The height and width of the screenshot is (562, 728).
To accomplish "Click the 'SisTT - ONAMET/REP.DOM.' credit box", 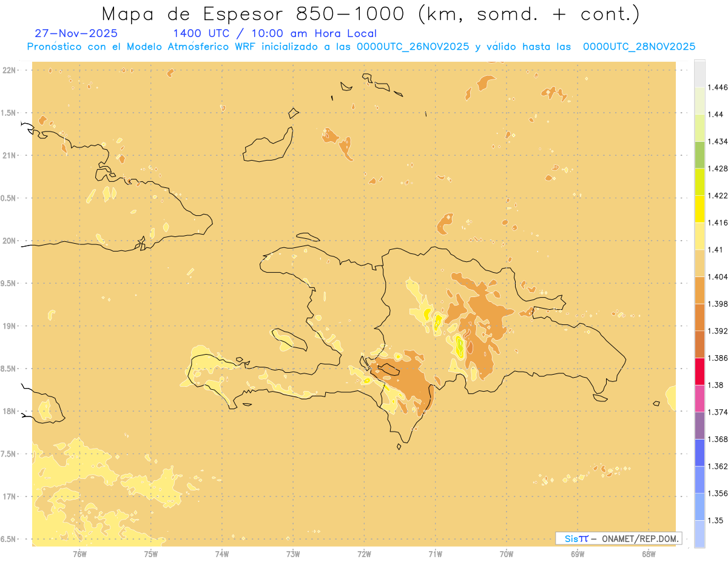I will (619, 538).
